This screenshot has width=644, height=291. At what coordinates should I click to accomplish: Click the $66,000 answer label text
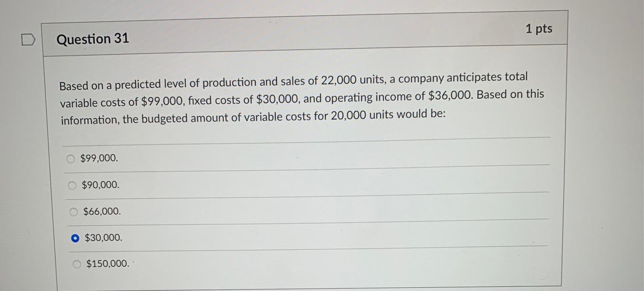coord(101,211)
